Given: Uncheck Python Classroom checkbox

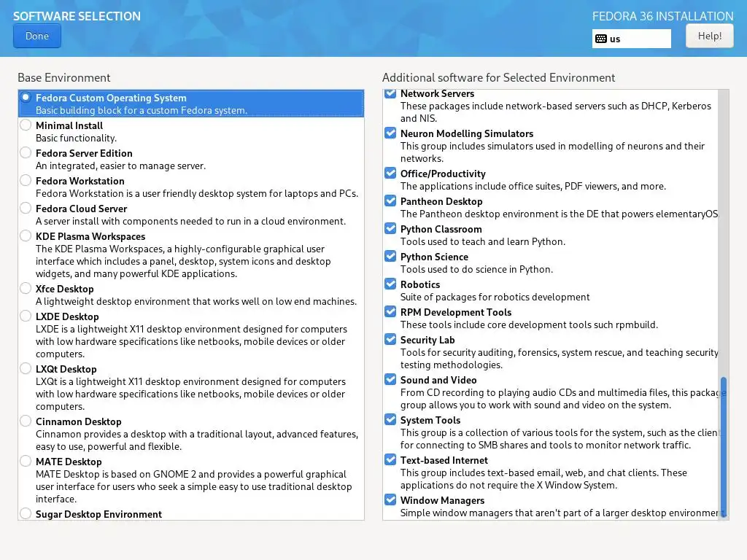Looking at the screenshot, I should coord(390,228).
